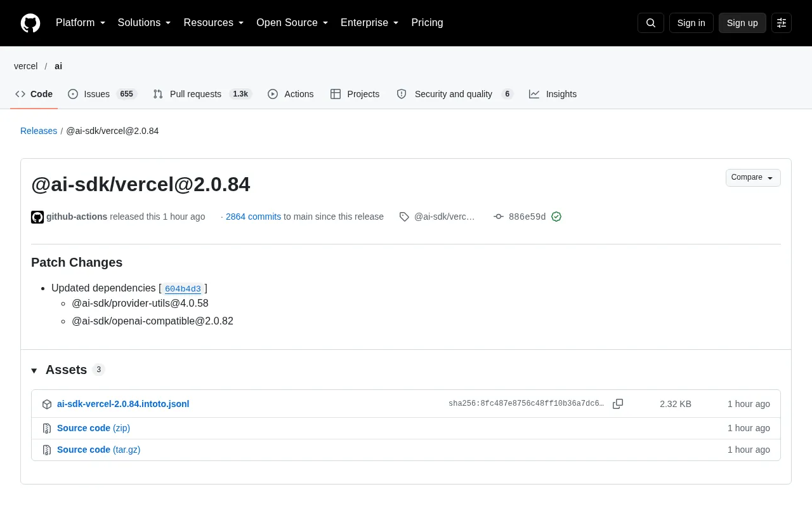Download Source code (tar.gz)
The height and width of the screenshot is (508, 812).
pos(98,450)
